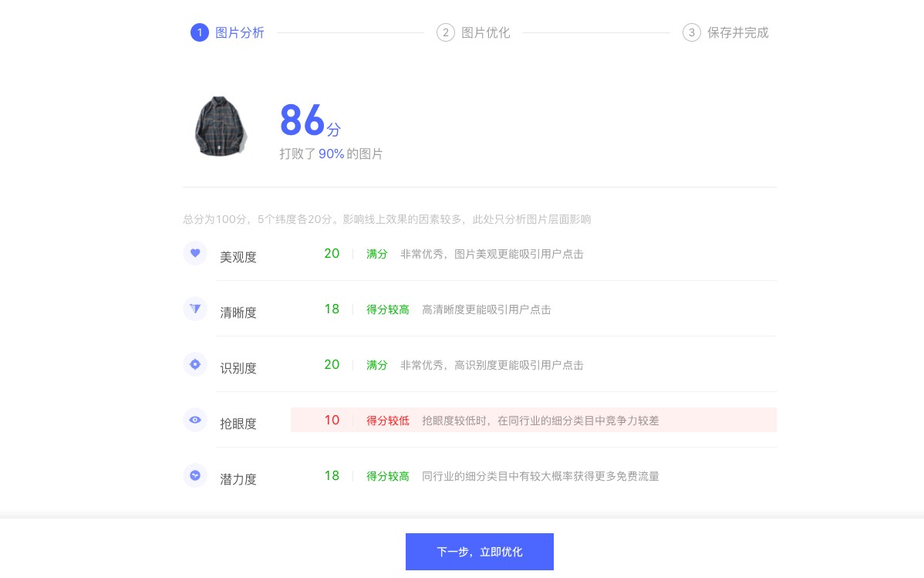Click description 高清晰度更能吸引用户点击
The width and height of the screenshot is (924, 578).
pos(487,309)
